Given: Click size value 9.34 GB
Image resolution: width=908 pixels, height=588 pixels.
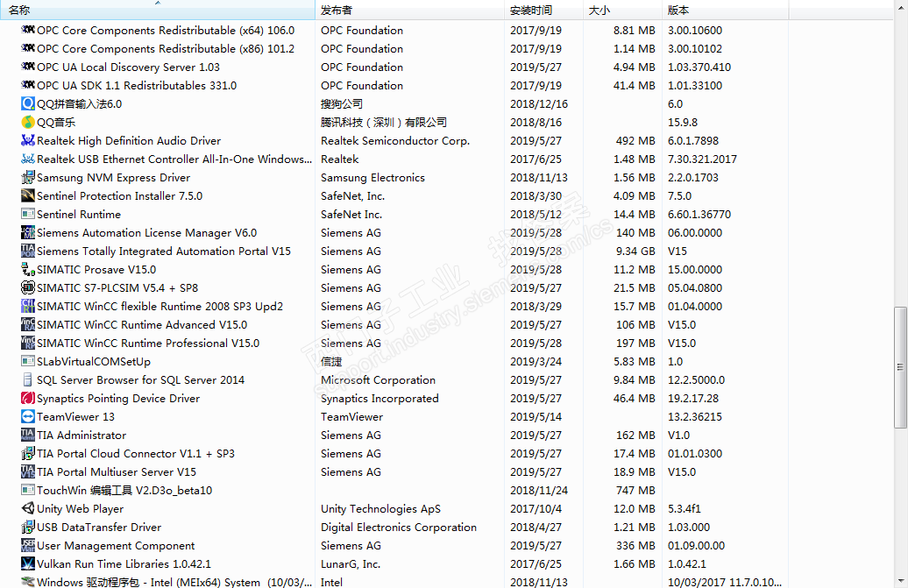Looking at the screenshot, I should [635, 251].
